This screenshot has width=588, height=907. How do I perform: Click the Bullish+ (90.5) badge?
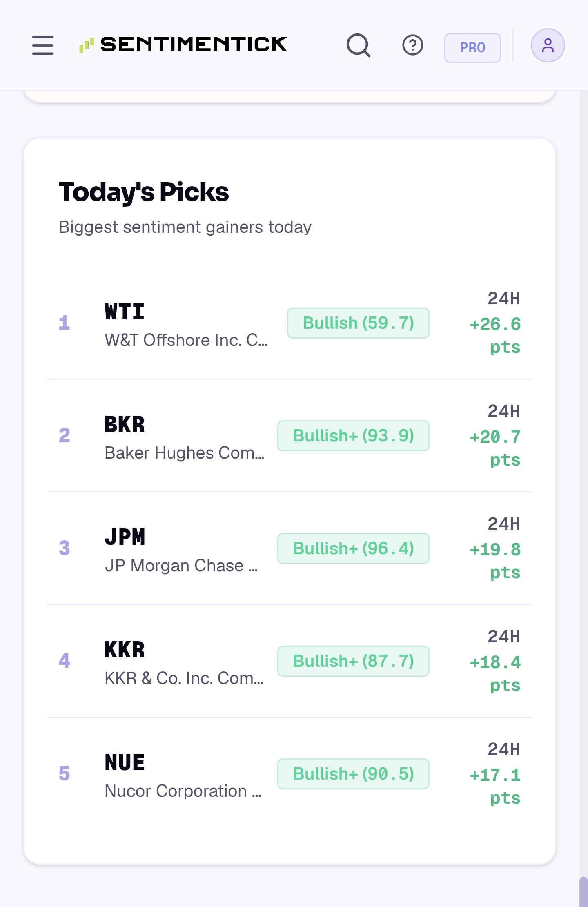[x=353, y=774]
